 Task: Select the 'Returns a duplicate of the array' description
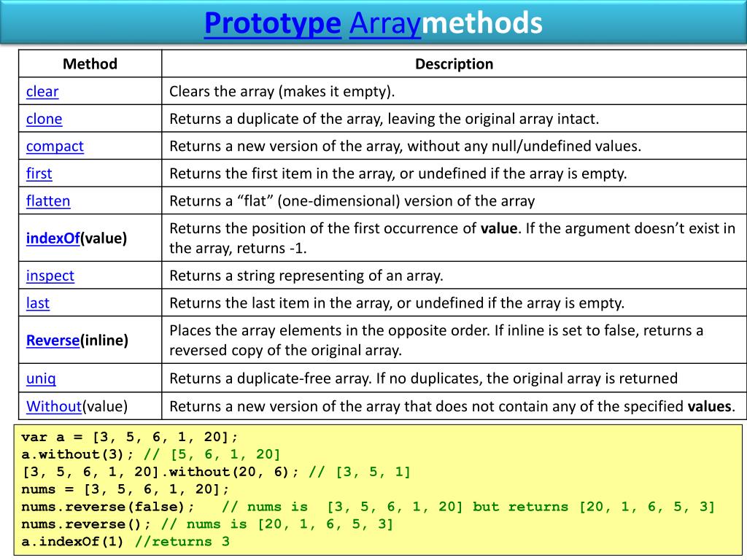click(x=384, y=119)
